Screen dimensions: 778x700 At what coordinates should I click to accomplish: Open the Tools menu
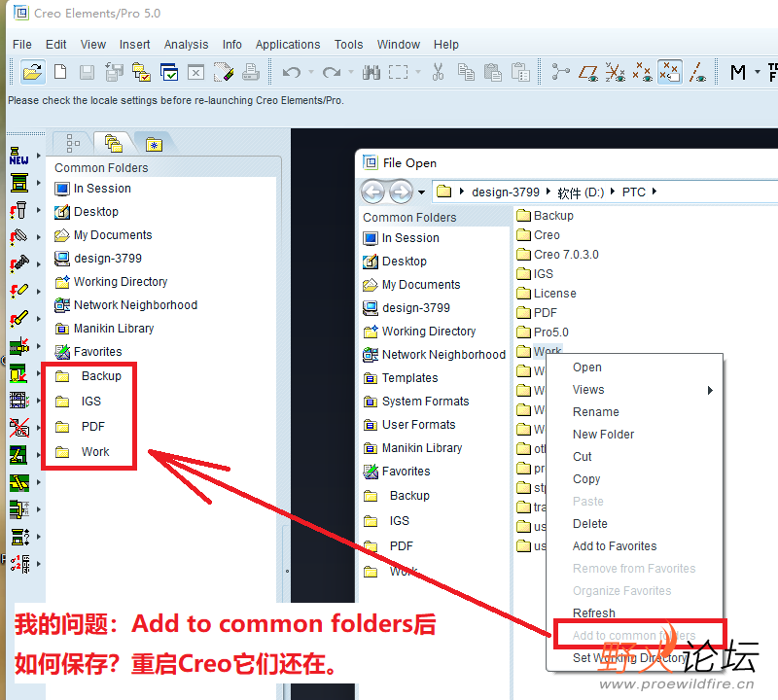point(348,45)
